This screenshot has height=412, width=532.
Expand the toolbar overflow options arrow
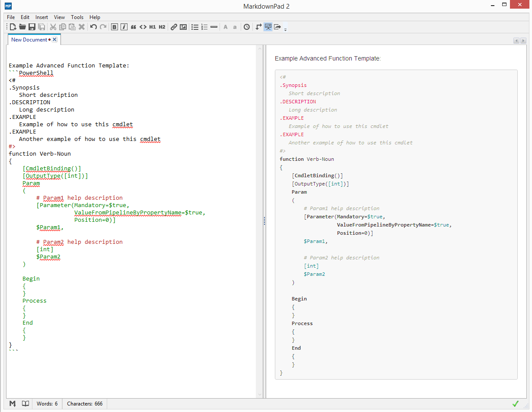pyautogui.click(x=286, y=29)
